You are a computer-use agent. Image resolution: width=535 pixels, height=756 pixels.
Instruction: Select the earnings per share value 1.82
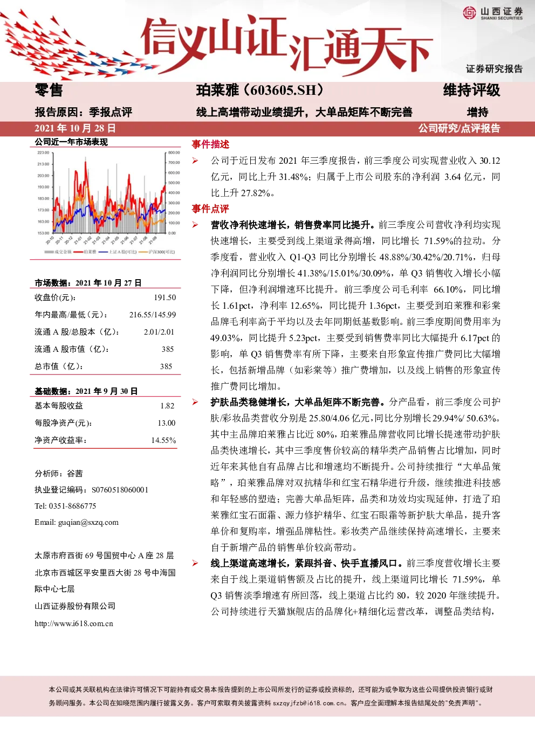pyautogui.click(x=168, y=406)
